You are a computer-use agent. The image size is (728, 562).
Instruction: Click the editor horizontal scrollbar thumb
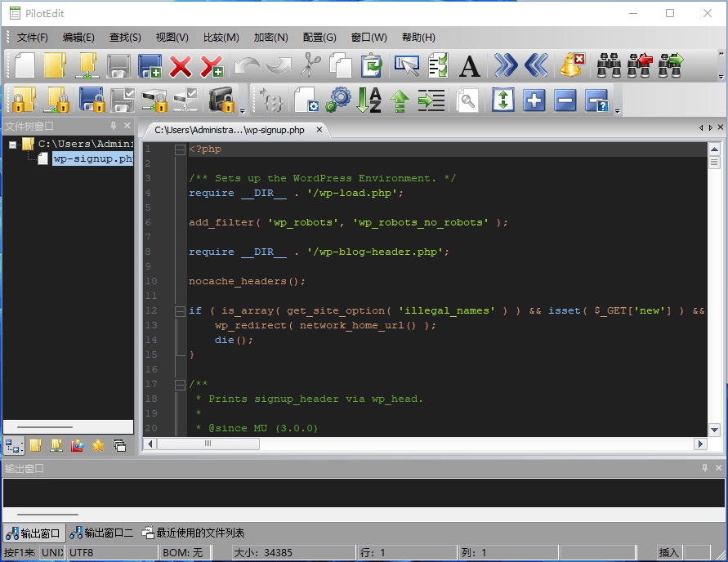click(208, 444)
